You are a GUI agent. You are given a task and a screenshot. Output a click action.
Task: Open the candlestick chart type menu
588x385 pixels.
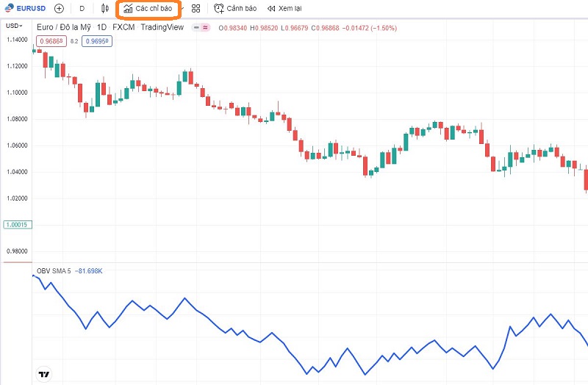[105, 8]
